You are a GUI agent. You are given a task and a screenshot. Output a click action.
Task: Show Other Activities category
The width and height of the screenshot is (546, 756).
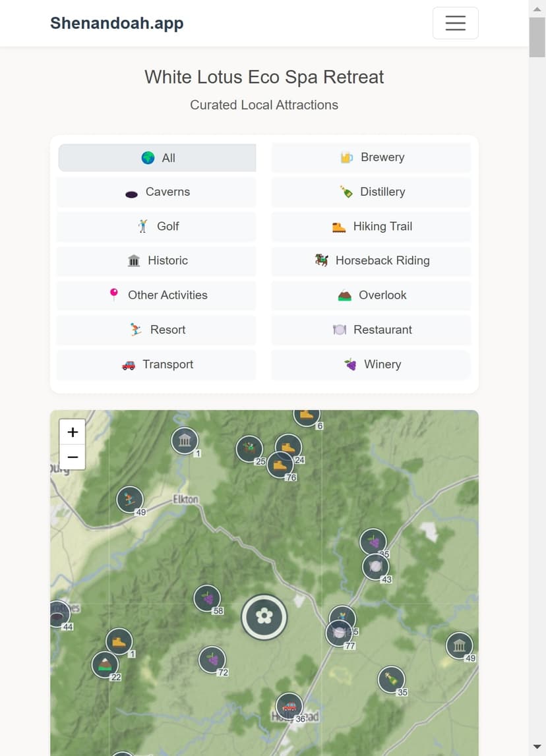(x=156, y=295)
